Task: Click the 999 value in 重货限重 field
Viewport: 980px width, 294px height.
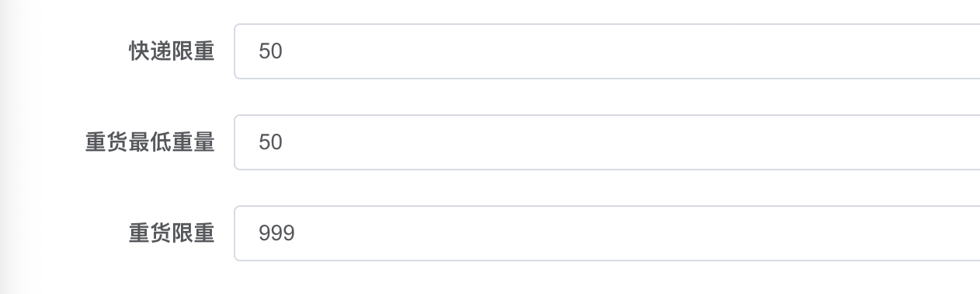Action: click(276, 233)
